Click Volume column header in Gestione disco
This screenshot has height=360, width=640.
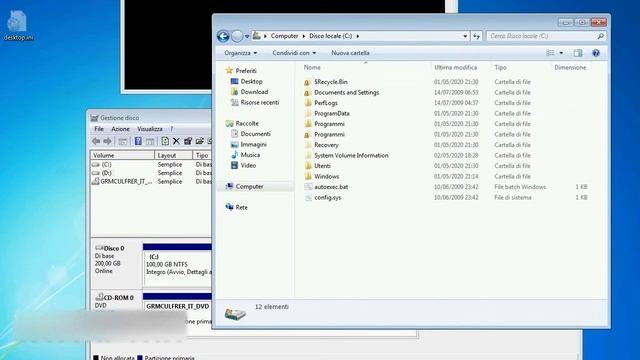pos(122,156)
